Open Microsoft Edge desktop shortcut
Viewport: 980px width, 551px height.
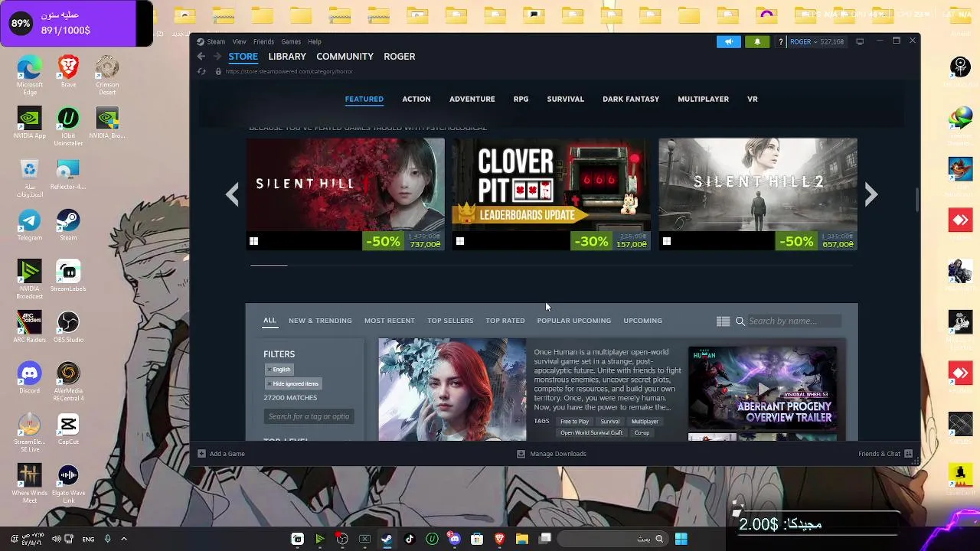tap(30, 76)
